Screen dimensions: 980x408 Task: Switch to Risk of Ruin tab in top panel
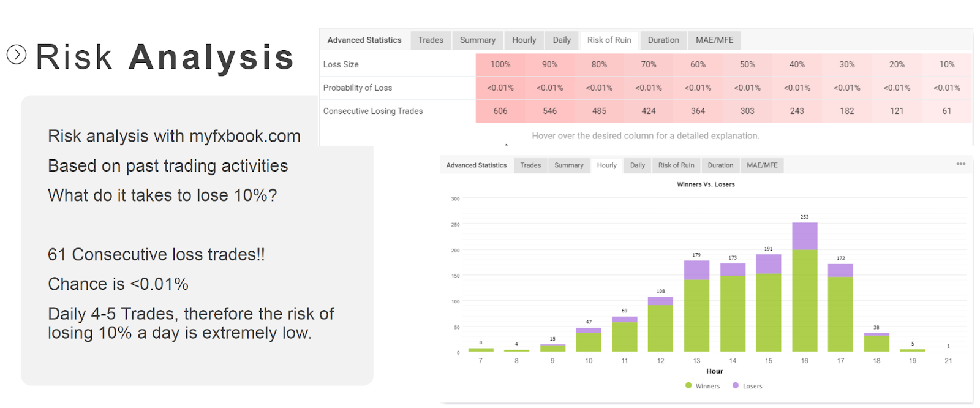tap(609, 40)
